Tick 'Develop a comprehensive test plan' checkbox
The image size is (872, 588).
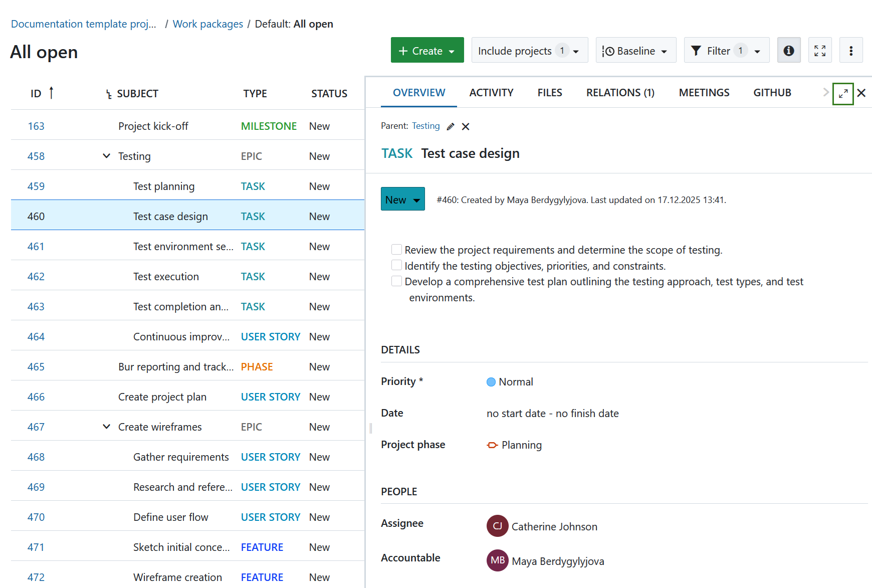[x=396, y=281]
